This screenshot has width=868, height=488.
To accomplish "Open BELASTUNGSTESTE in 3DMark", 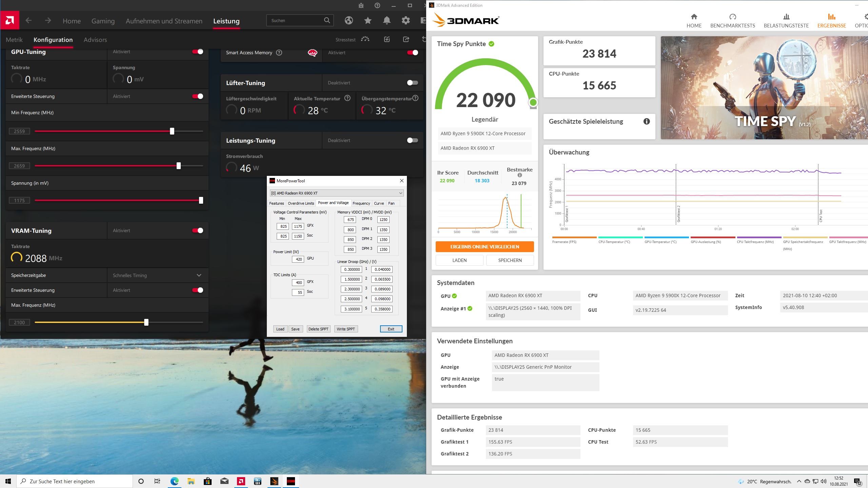I will [x=786, y=20].
